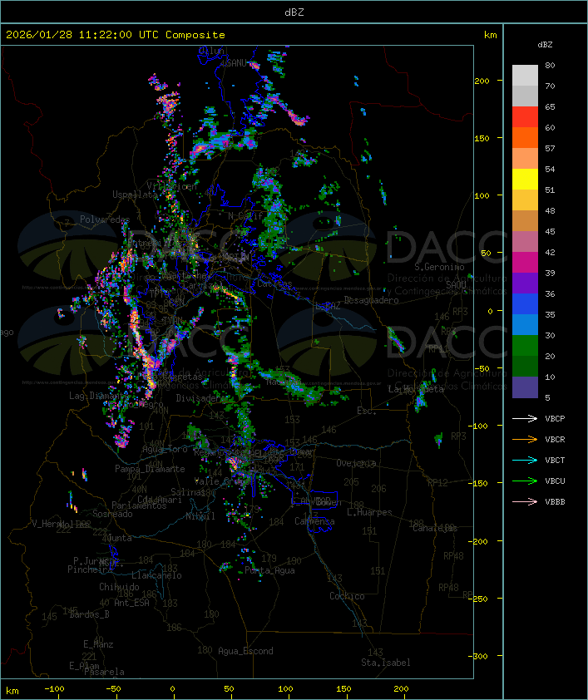The image size is (588, 700).
Task: Click the Sosneado map label
Action: [112, 514]
